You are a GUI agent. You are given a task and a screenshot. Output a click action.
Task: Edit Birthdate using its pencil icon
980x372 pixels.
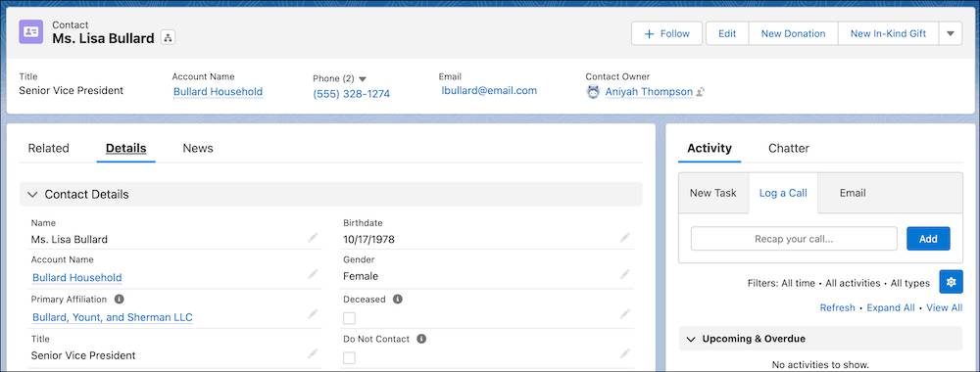625,238
